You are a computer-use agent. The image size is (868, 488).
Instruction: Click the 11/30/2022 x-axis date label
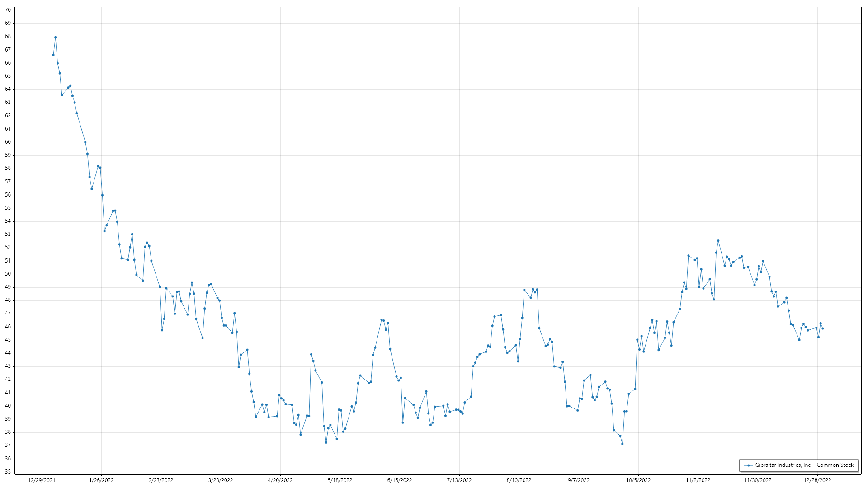tap(758, 480)
